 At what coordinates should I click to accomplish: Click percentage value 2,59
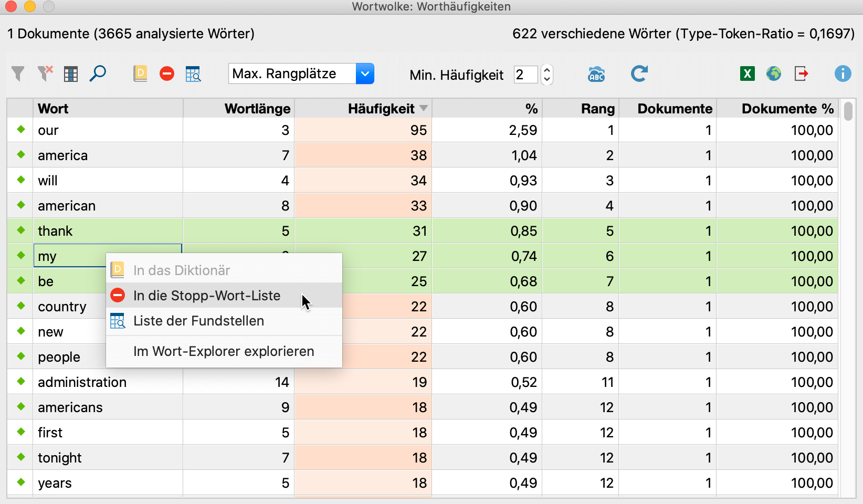pyautogui.click(x=487, y=130)
